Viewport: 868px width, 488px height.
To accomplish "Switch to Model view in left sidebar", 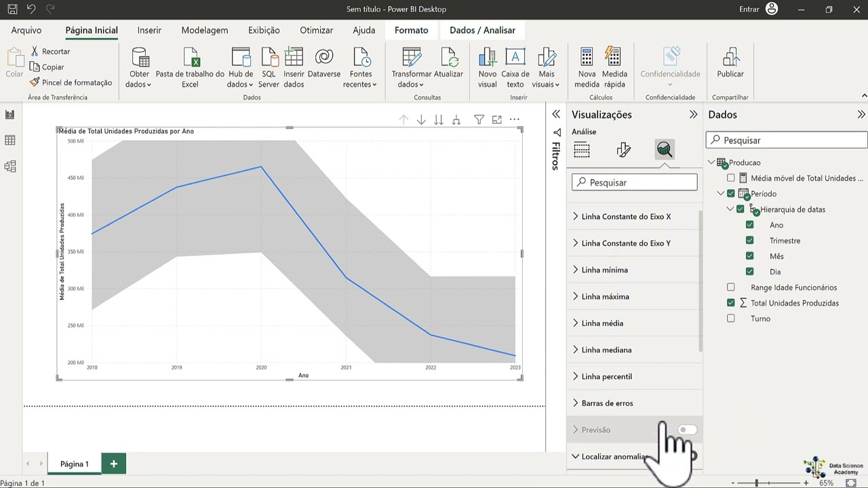I will coord(10,166).
